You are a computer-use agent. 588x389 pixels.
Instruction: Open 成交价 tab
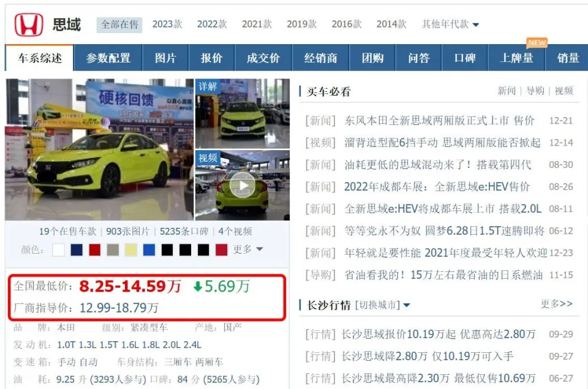(263, 58)
